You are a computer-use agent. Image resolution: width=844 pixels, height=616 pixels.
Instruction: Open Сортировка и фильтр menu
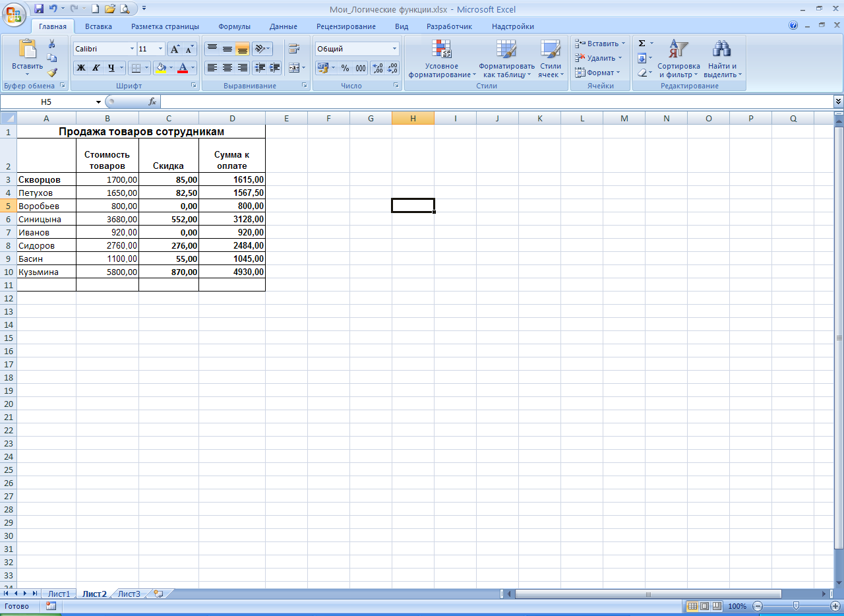[x=678, y=59]
